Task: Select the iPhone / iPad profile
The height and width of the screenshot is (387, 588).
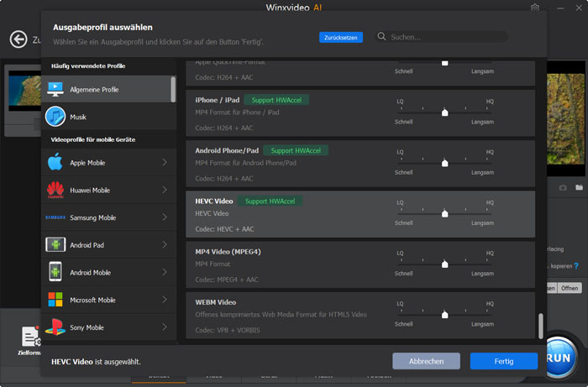Action: pos(360,113)
